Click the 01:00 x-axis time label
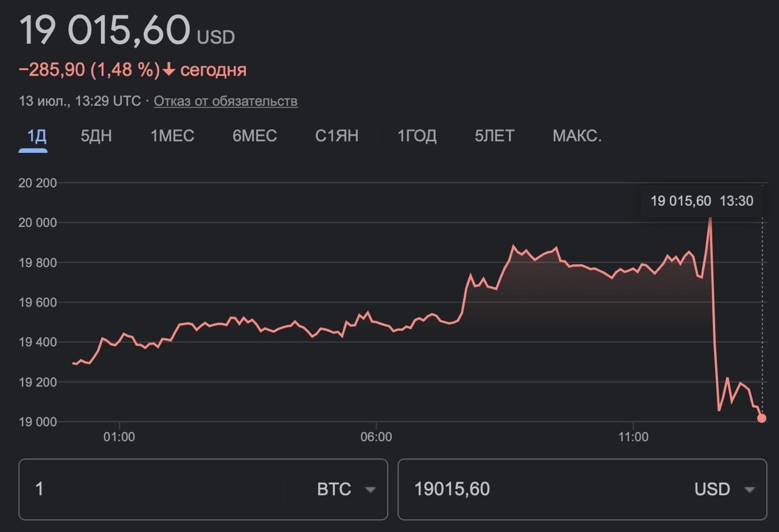 click(x=119, y=437)
